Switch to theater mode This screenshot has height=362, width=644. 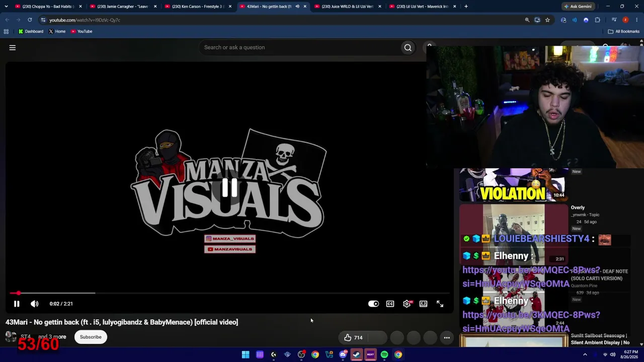point(423,304)
